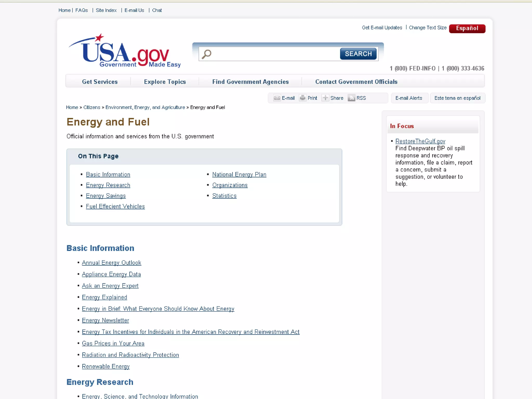Open Gas Prices in Your Area link
This screenshot has width=532, height=399.
tap(113, 343)
